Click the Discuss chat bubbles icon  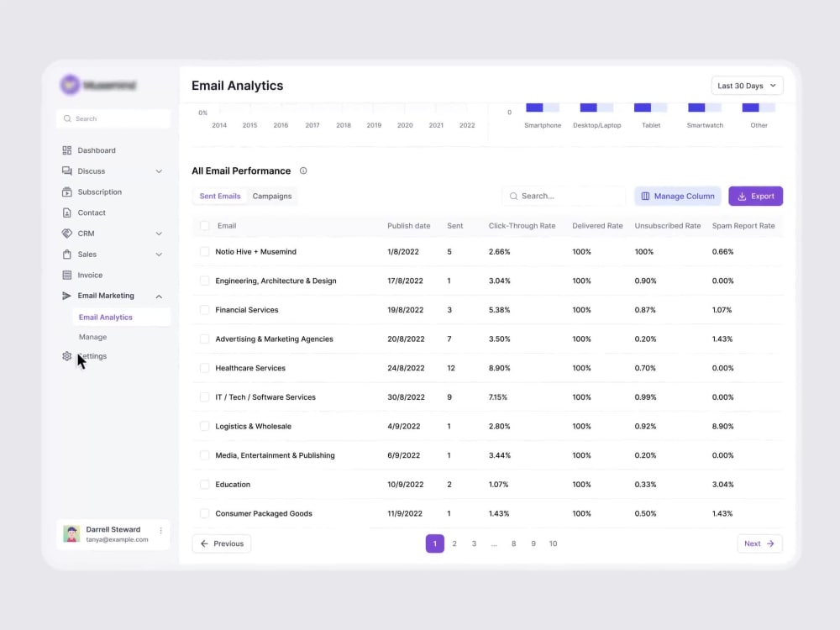(67, 171)
